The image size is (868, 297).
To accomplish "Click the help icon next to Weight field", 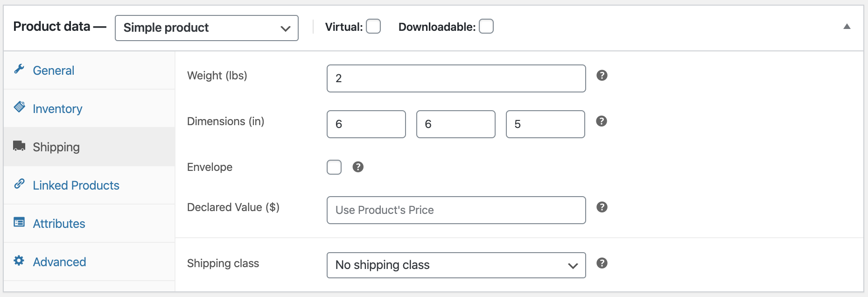I will coord(602,75).
